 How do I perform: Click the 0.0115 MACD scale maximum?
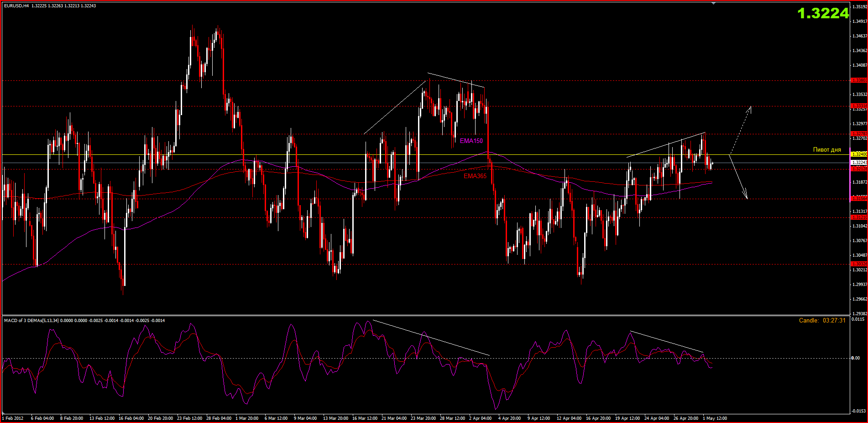coord(858,319)
